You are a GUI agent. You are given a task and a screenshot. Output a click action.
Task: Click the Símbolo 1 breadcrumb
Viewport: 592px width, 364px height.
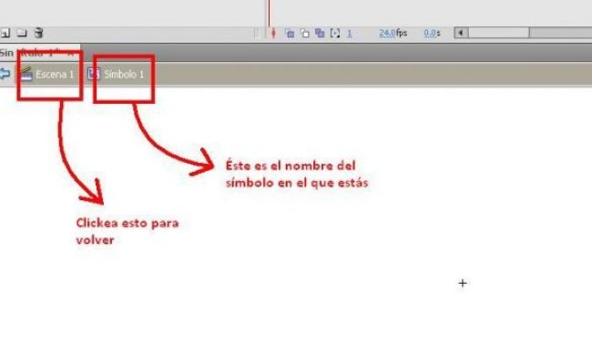coord(116,75)
